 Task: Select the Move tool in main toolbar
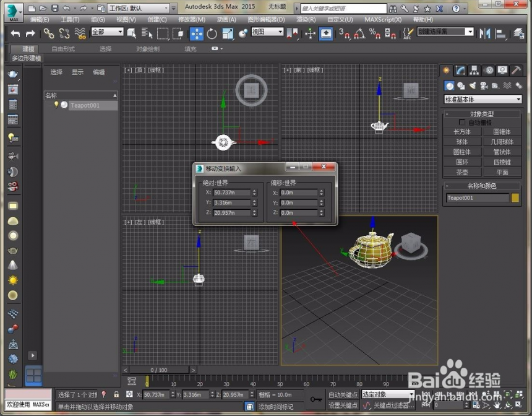pos(197,33)
